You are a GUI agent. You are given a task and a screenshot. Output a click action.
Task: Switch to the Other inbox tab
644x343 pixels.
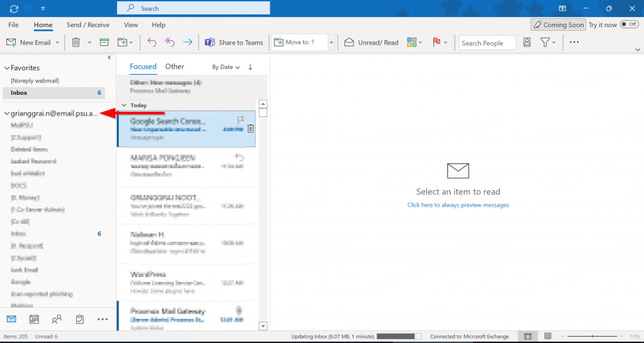tap(175, 67)
